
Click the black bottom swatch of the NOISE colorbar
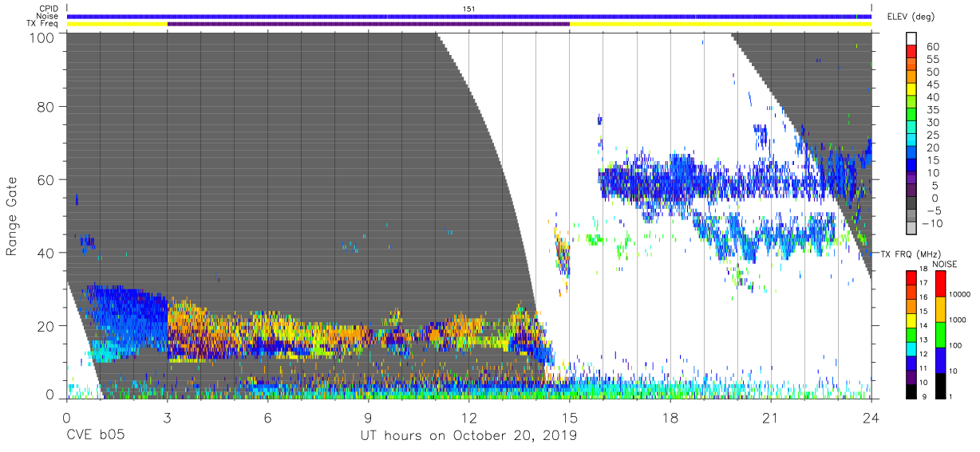click(x=940, y=384)
